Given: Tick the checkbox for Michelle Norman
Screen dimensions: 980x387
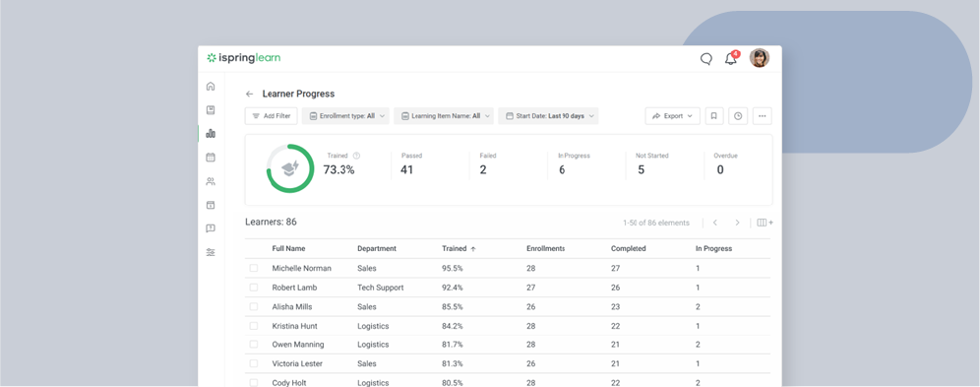Looking at the screenshot, I should tap(254, 268).
